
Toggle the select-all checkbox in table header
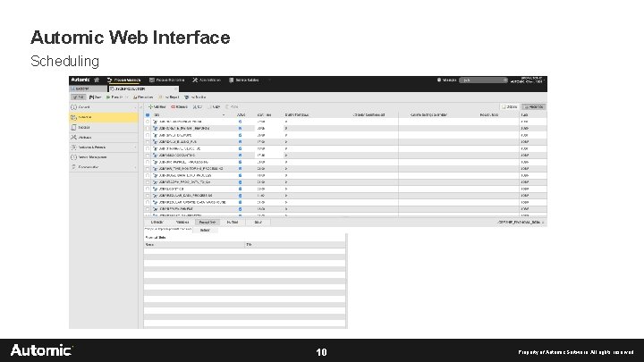(148, 115)
